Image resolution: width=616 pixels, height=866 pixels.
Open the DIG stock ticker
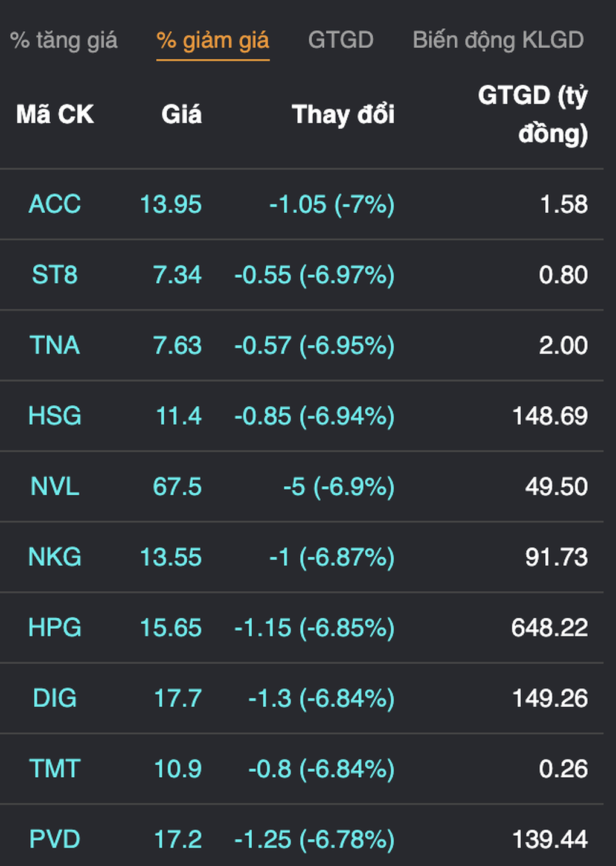55,698
